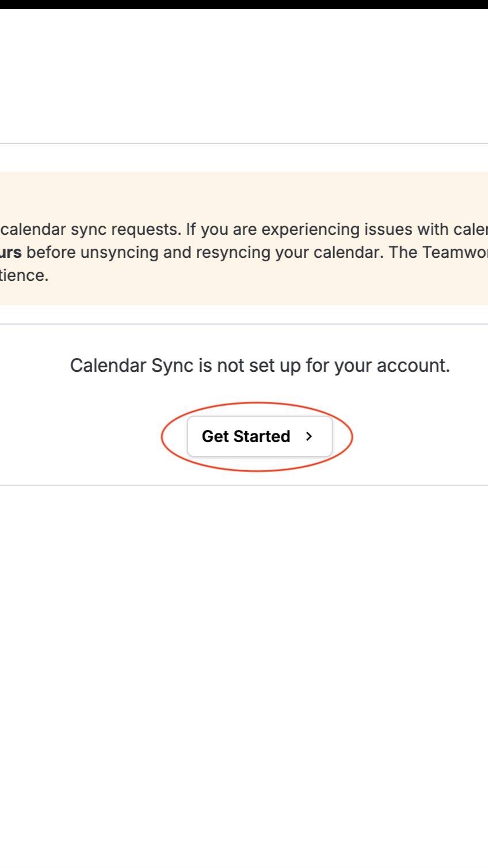Screen dimensions: 488x868
Task: Click the word 'tience.' in the banner
Action: coord(24,275)
